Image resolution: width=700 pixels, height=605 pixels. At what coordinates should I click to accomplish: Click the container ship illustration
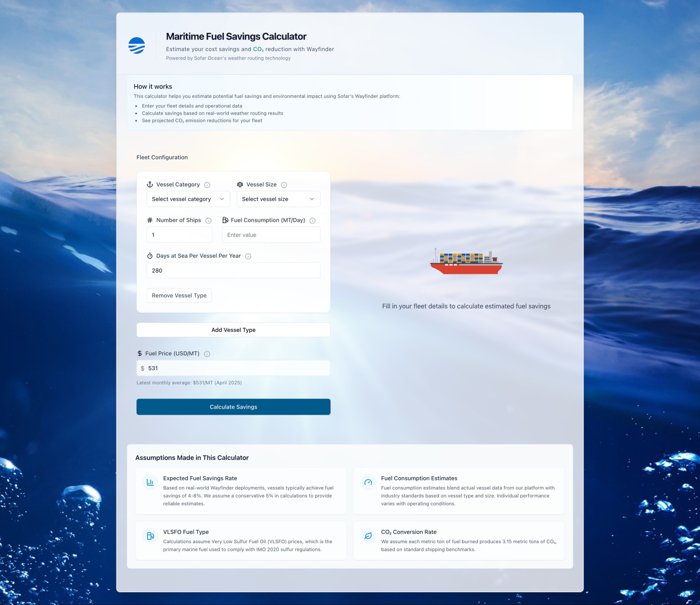(466, 262)
